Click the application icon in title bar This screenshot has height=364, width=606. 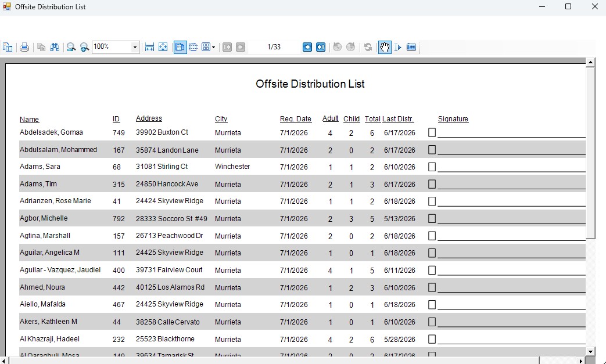click(6, 6)
